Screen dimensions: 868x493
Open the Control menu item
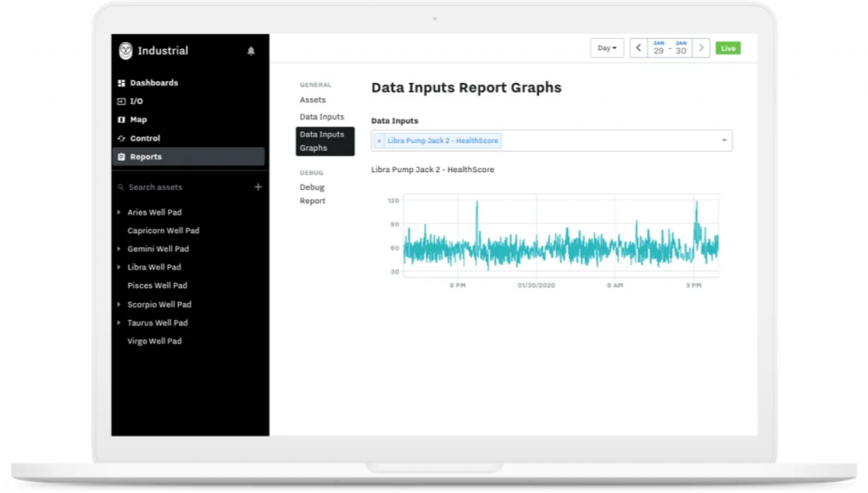145,138
